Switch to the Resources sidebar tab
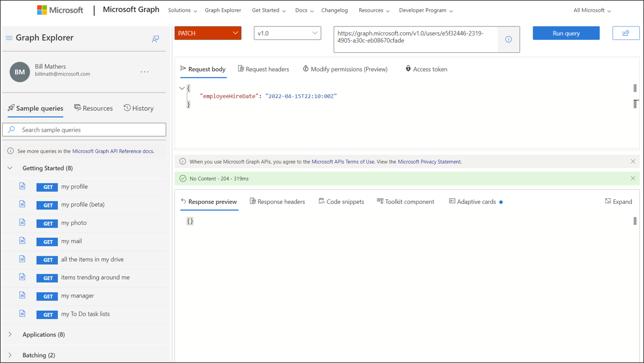The image size is (644, 363). tap(93, 108)
